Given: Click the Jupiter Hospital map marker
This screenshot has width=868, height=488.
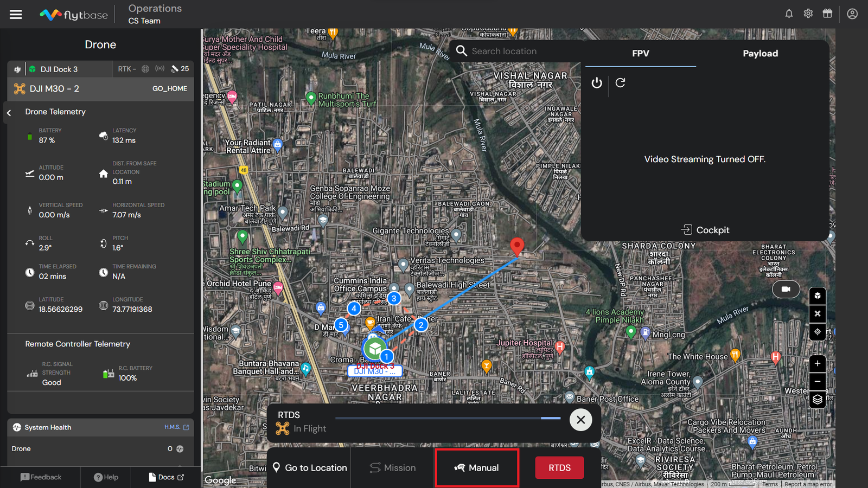Looking at the screenshot, I should pyautogui.click(x=560, y=346).
